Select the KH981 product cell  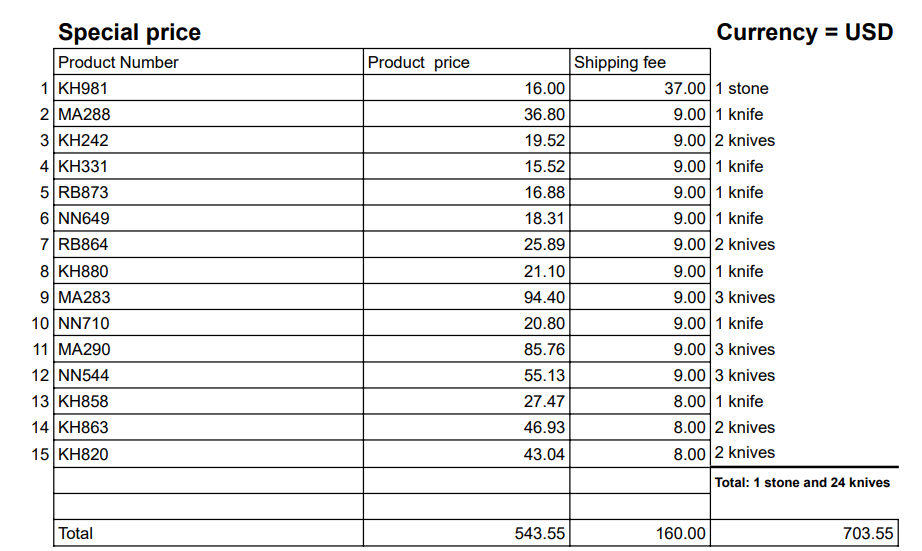pos(208,88)
